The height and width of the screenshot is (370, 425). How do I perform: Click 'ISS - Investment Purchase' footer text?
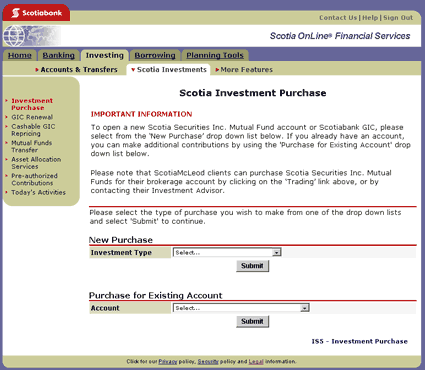[x=360, y=341]
